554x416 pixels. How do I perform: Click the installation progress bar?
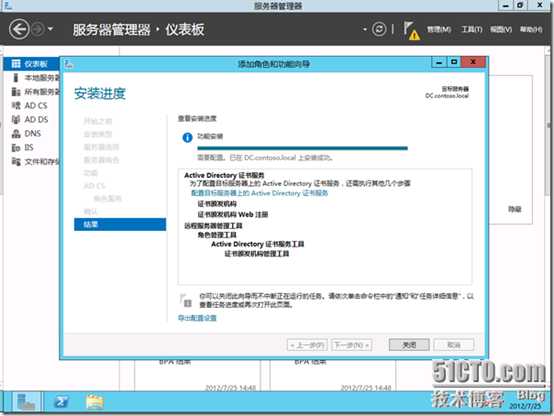coord(302,148)
